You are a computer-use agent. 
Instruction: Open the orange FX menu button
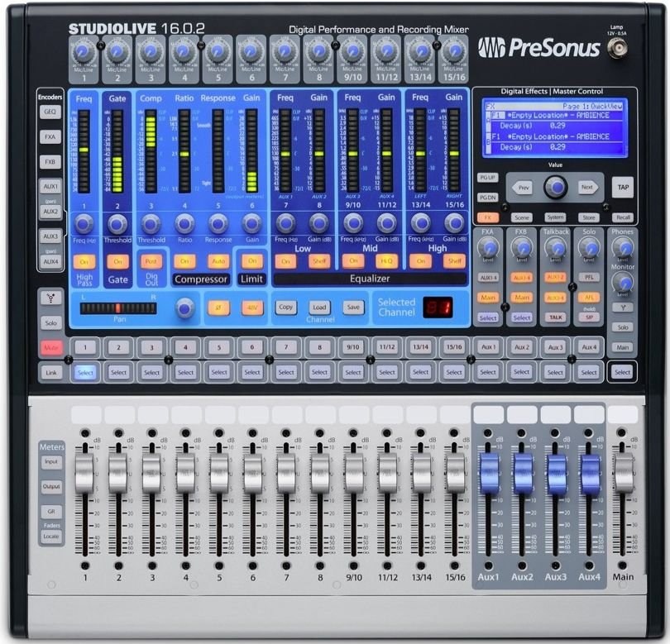(487, 217)
